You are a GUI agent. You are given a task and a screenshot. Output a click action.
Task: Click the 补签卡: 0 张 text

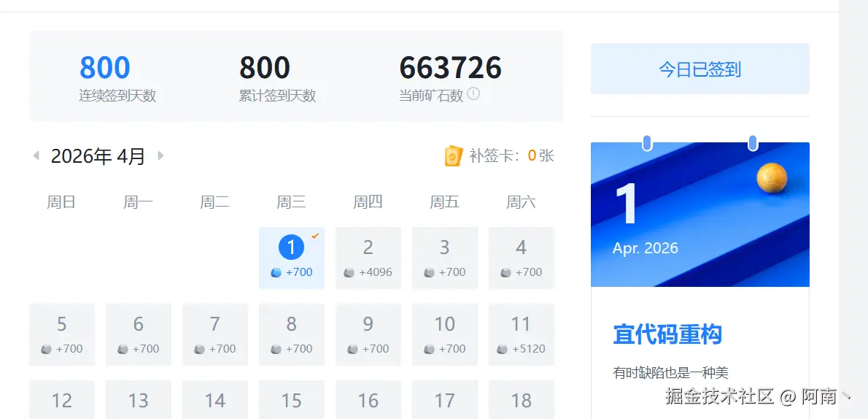click(x=511, y=155)
